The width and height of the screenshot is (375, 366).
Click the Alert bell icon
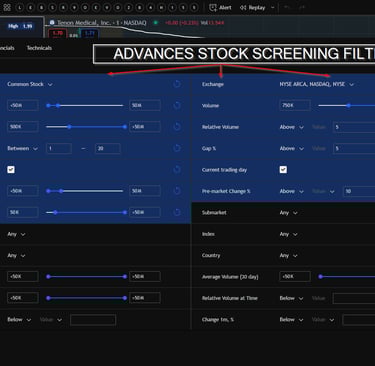pyautogui.click(x=213, y=8)
